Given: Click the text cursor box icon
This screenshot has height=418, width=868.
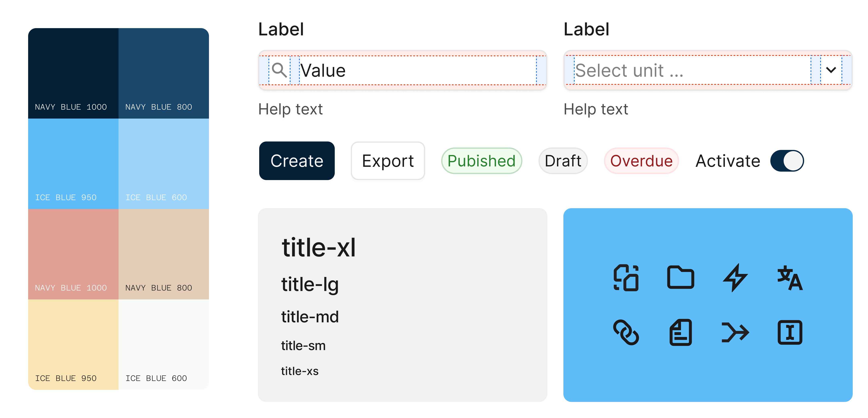Looking at the screenshot, I should (790, 332).
